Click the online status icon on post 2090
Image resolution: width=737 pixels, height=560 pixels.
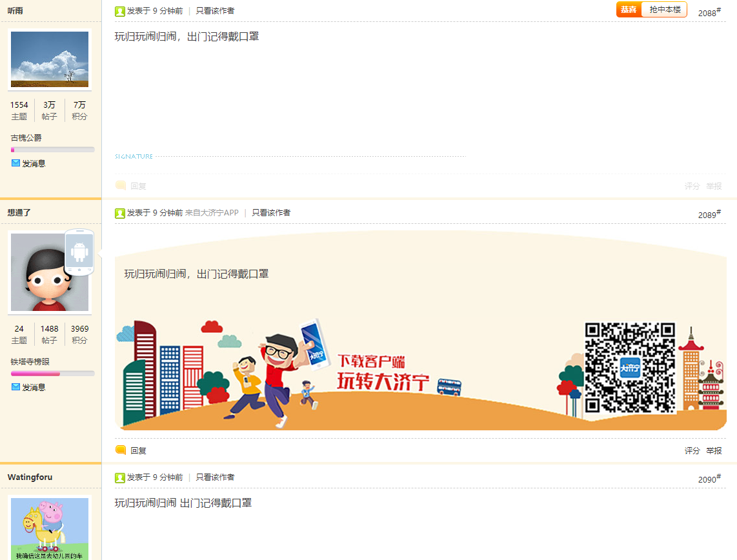coord(119,479)
